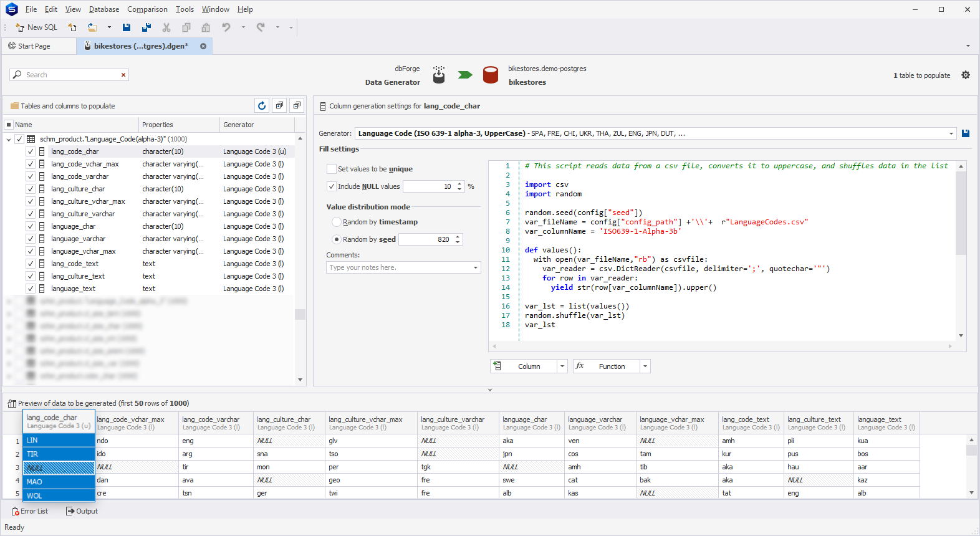Click the collapse all icon in tables panel
Screen dimensions: 980x536
[297, 105]
